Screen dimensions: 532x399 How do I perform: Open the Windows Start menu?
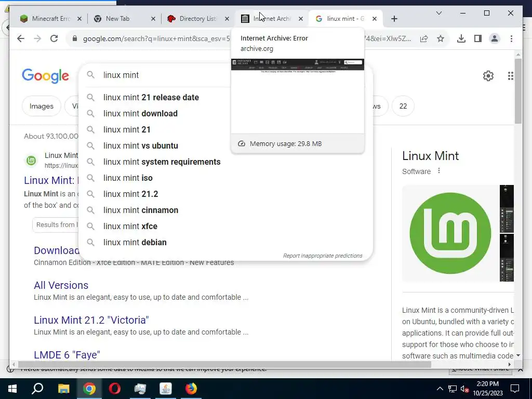(12, 389)
